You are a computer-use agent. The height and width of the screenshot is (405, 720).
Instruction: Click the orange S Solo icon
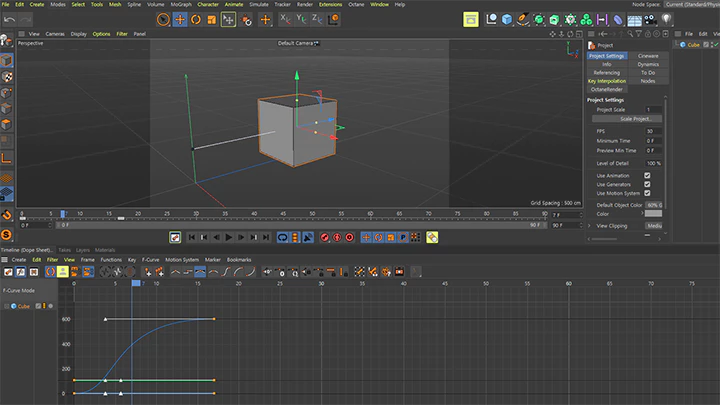click(x=6, y=235)
